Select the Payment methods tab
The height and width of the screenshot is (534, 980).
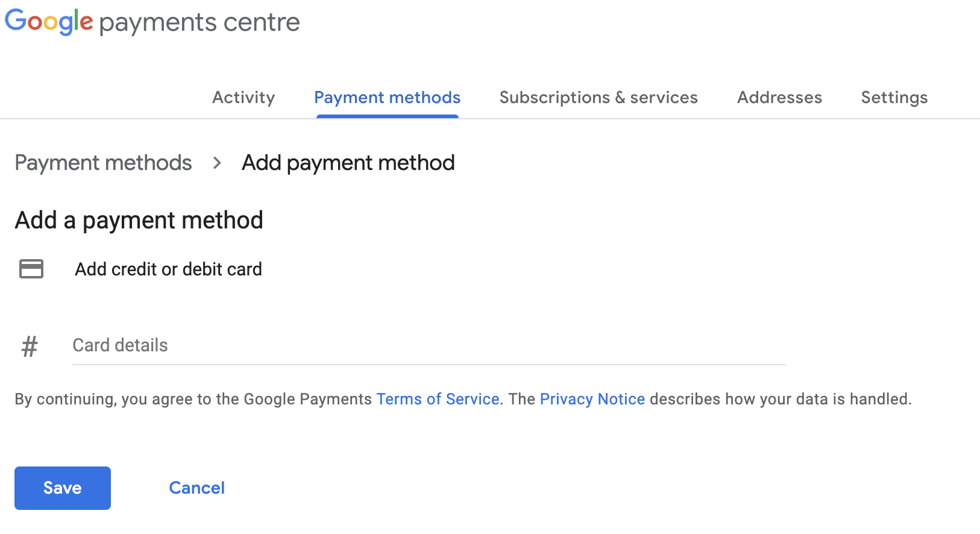387,98
